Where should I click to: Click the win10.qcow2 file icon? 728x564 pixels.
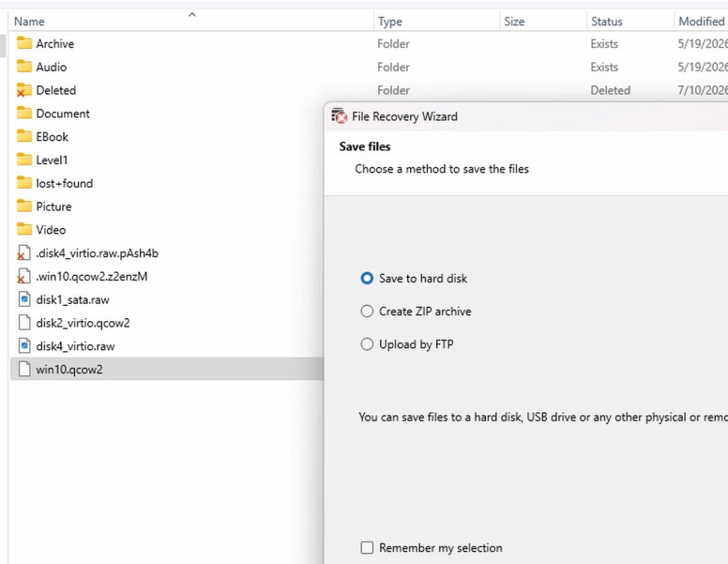(x=24, y=369)
